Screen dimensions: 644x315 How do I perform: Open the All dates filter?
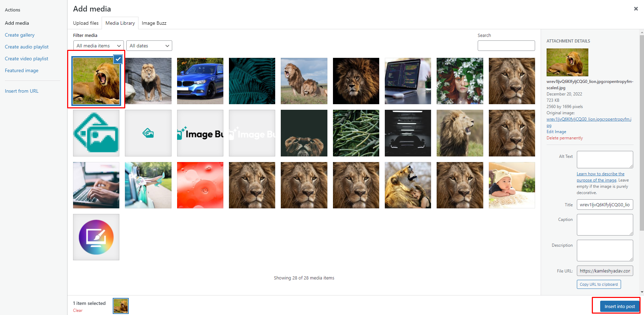click(x=149, y=46)
